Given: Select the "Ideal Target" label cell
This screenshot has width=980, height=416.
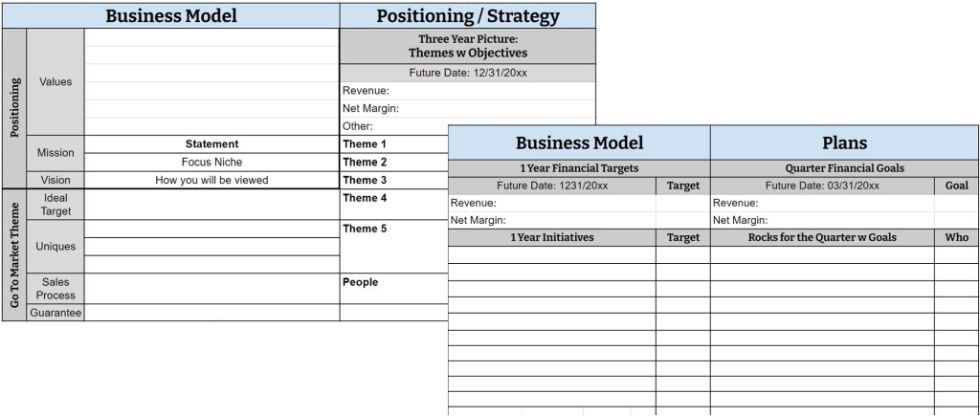Looking at the screenshot, I should [56, 204].
